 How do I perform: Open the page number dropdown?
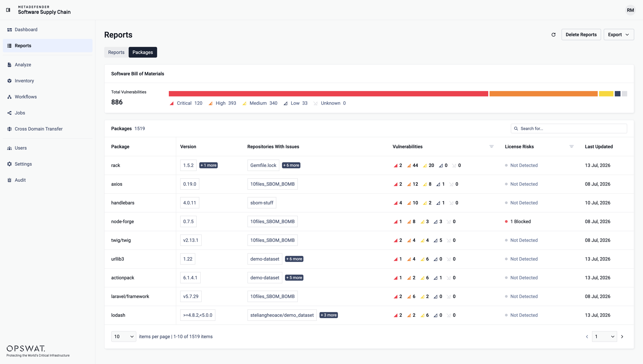[x=604, y=337]
